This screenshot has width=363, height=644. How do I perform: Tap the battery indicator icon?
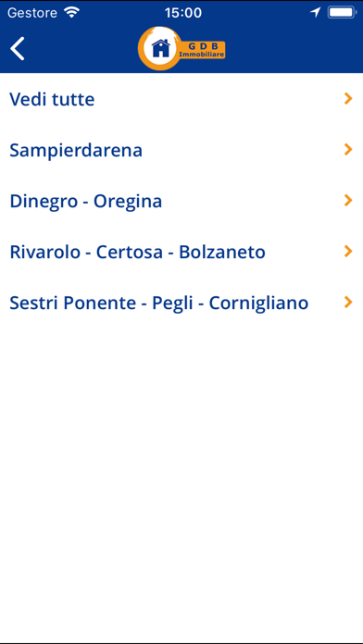tap(342, 13)
